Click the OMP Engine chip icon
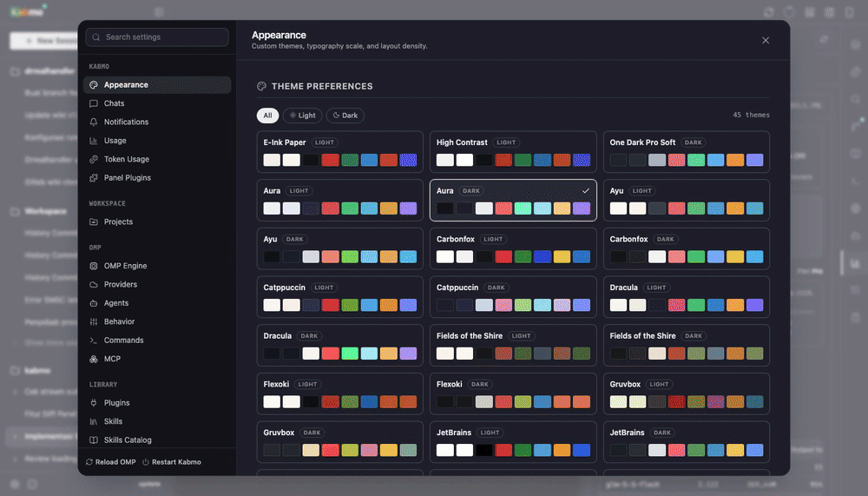Viewport: 868px width, 496px height. [94, 266]
